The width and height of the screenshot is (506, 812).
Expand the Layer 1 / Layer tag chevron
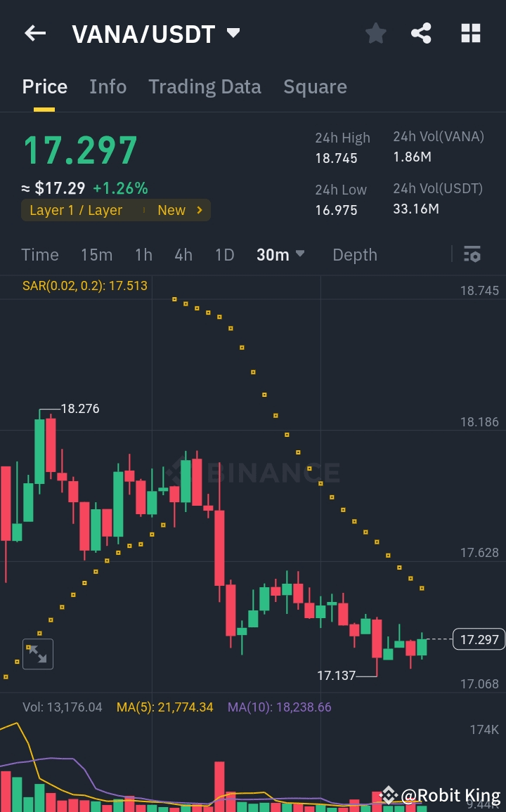point(200,210)
